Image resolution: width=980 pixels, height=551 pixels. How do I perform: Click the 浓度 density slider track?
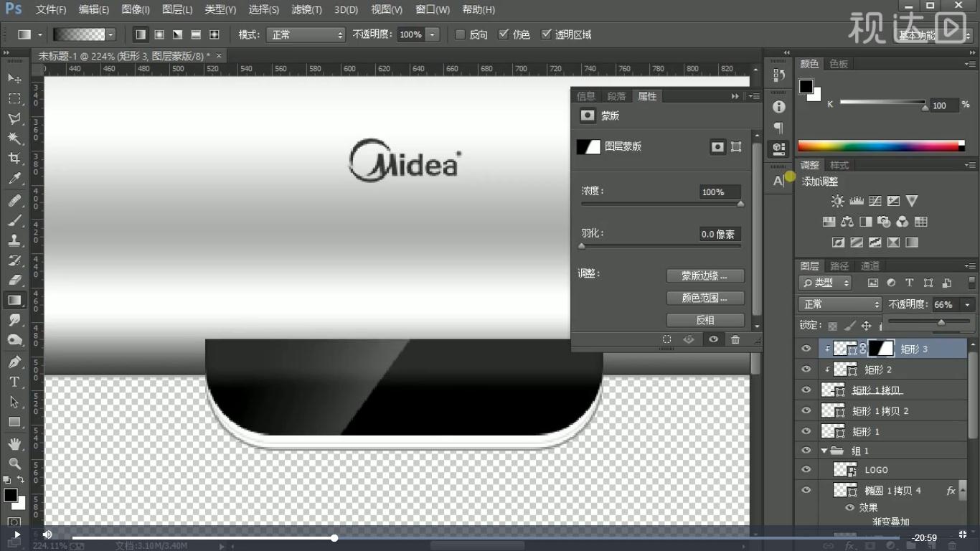[x=661, y=204]
